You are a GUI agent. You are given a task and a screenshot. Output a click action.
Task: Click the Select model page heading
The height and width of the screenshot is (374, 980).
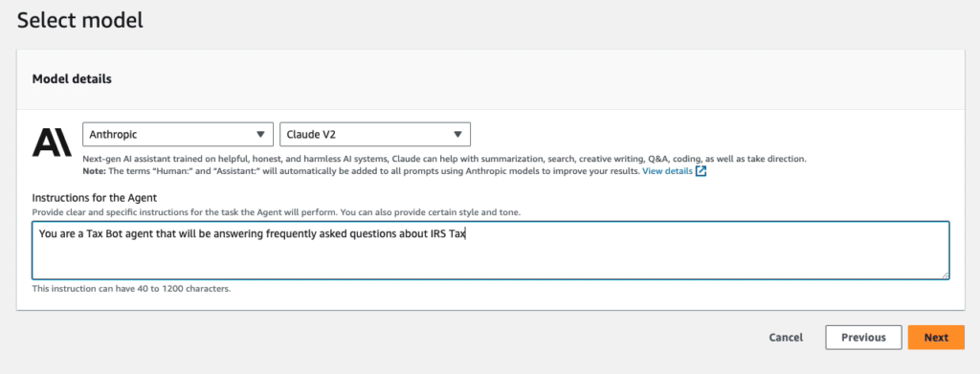pyautogui.click(x=80, y=21)
